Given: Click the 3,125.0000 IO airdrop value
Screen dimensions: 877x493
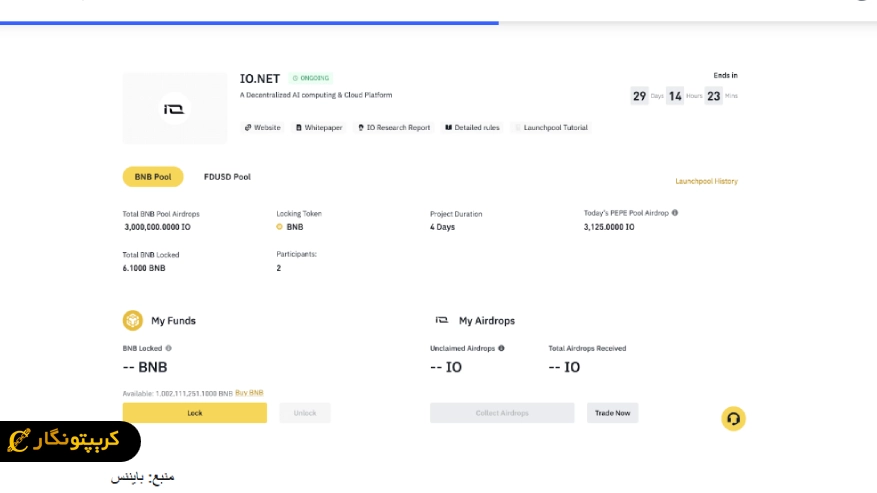Looking at the screenshot, I should (x=609, y=227).
